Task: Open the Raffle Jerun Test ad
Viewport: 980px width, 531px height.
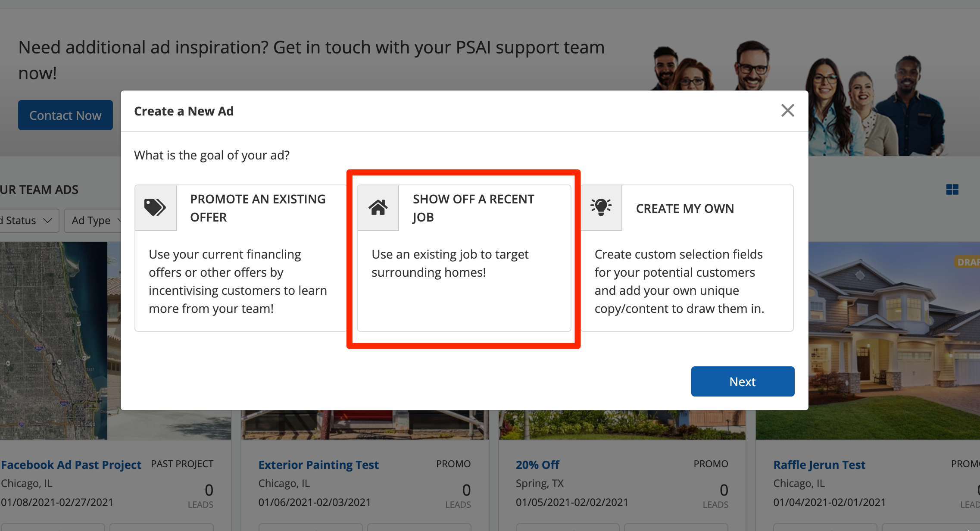Action: tap(819, 465)
